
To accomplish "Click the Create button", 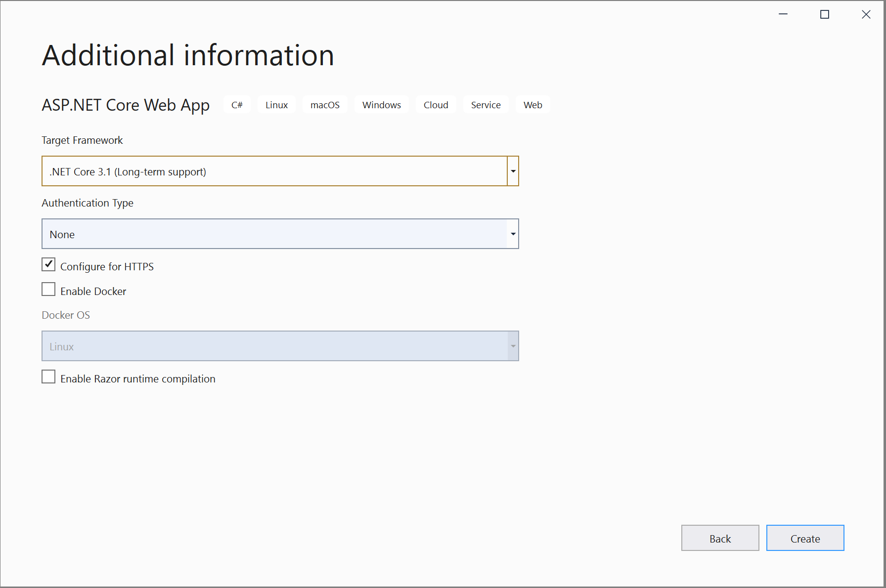I will 805,538.
